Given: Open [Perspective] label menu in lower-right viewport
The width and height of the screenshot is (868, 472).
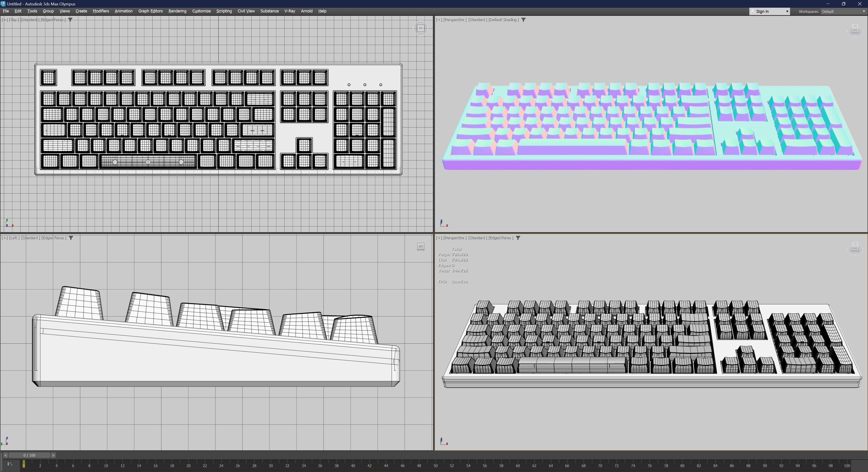Looking at the screenshot, I should 455,238.
